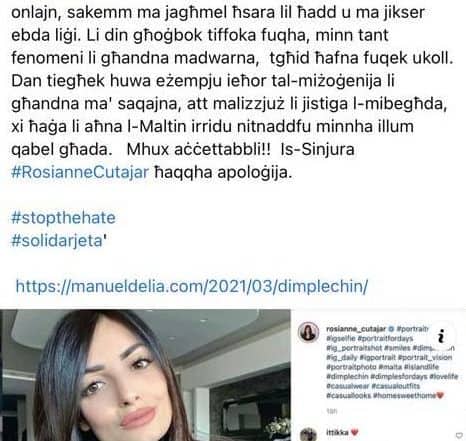Tap the round info icon over the image
Viewport: 466px width, 441px height.
point(441,336)
